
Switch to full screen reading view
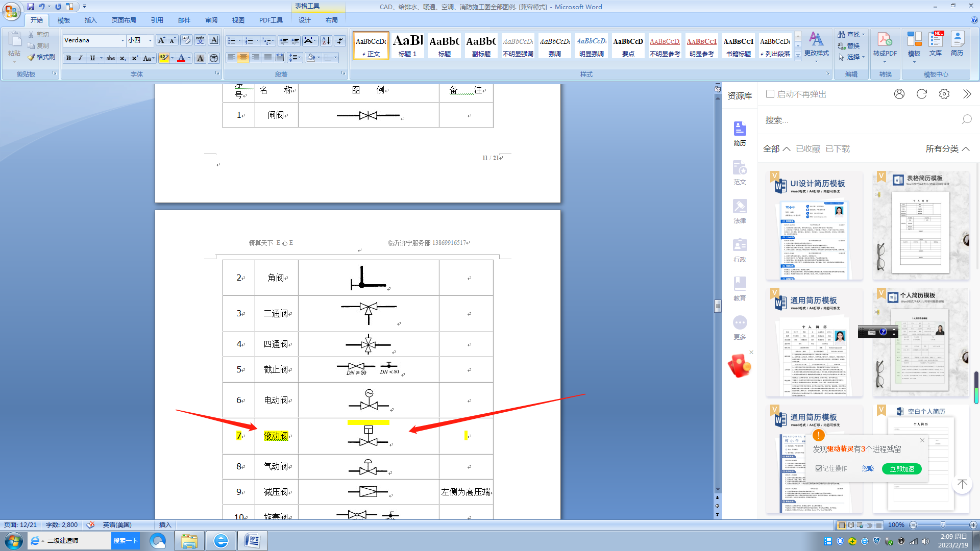(x=851, y=525)
